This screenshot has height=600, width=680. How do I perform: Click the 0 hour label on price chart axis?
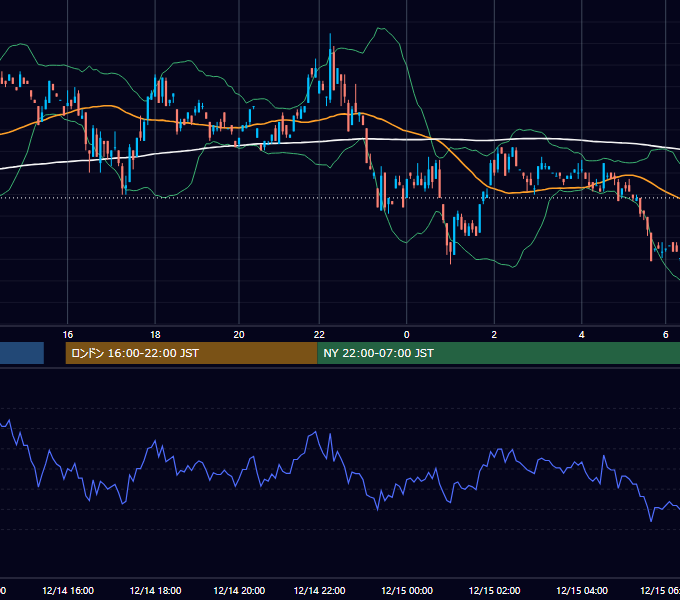(x=406, y=335)
